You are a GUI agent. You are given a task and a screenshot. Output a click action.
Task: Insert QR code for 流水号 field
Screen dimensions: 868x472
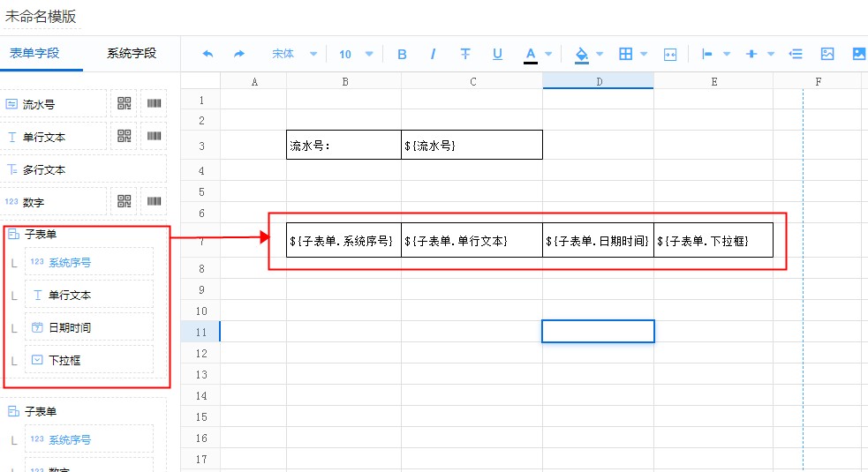(125, 103)
